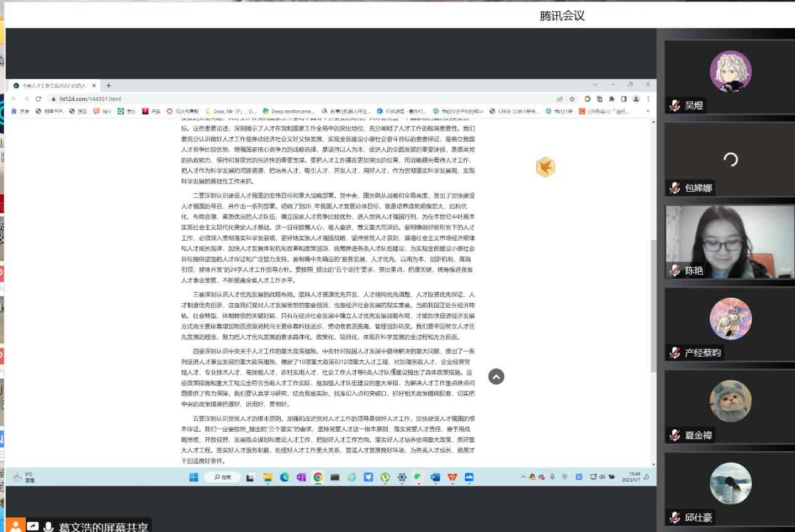Viewport: 795px width, 532px height.
Task: Open Chrome's three-dot menu
Action: (648, 98)
